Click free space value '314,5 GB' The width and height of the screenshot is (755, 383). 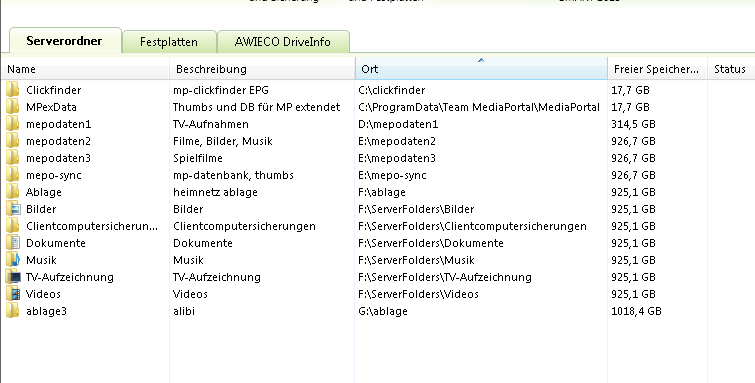[633, 124]
